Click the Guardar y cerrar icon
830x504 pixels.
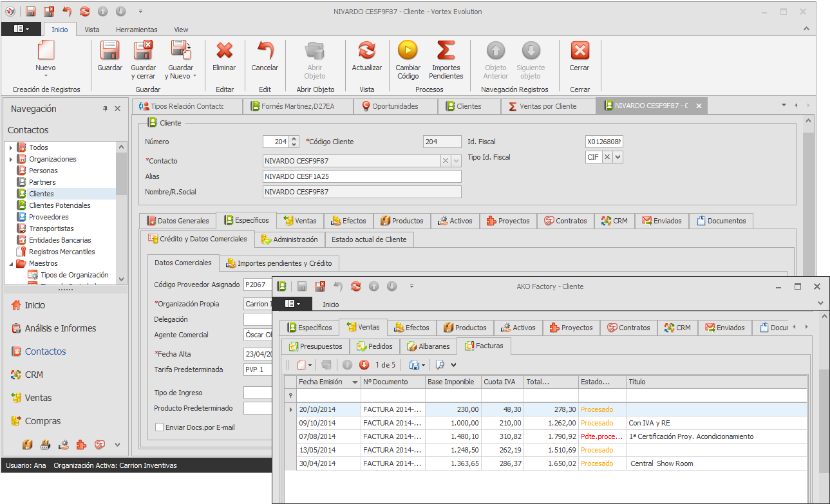point(143,51)
